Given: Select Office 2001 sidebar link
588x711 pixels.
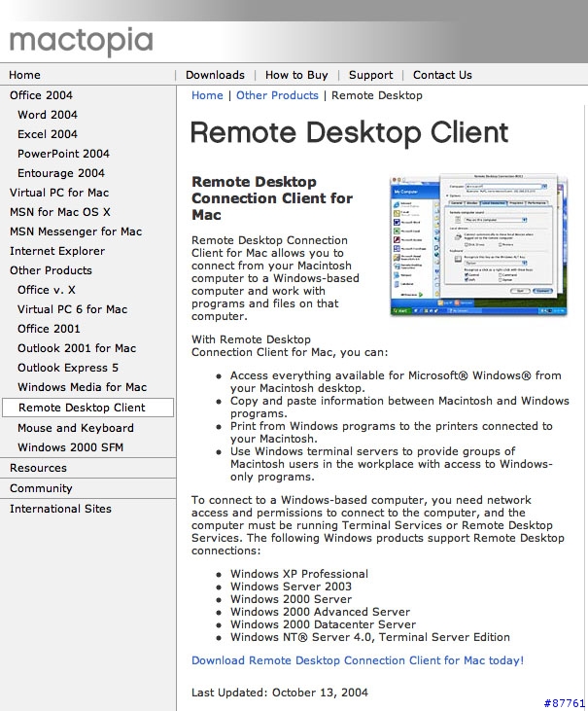Looking at the screenshot, I should click(49, 329).
